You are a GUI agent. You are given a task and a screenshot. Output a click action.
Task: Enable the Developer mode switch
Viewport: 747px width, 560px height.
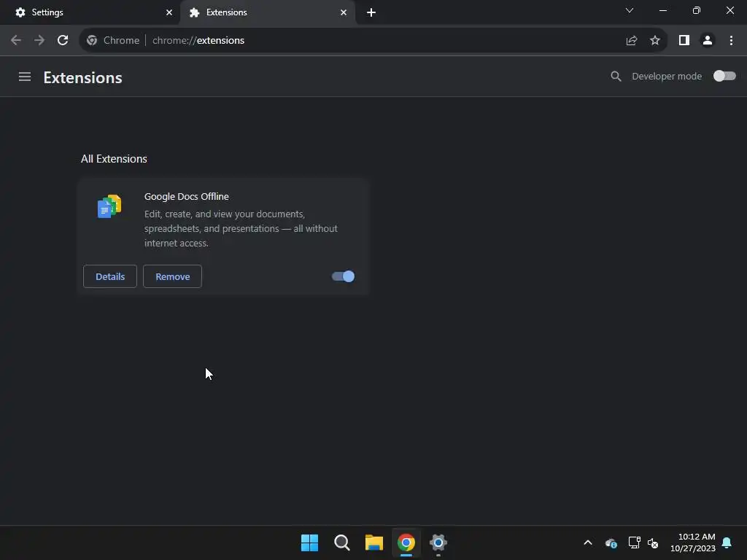point(724,76)
